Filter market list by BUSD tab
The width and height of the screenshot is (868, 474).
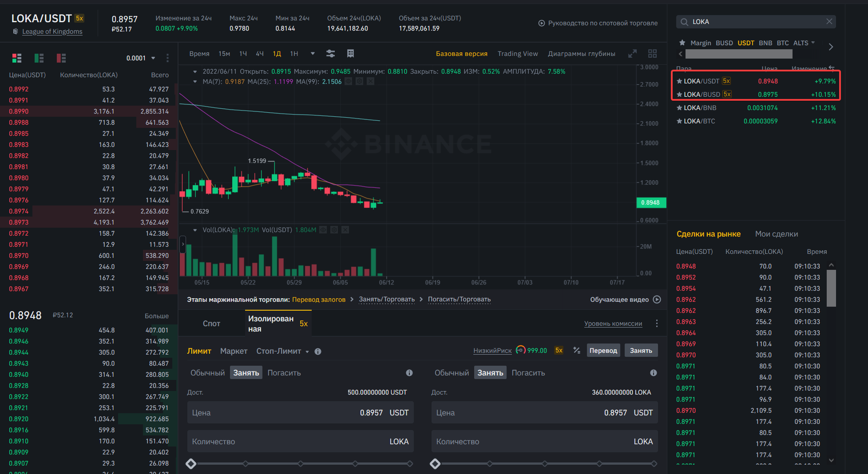pos(724,43)
